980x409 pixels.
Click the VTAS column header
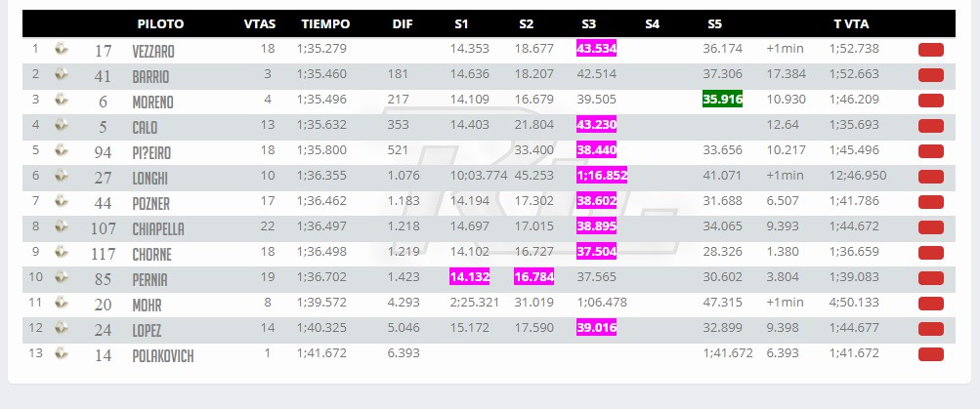[x=259, y=24]
